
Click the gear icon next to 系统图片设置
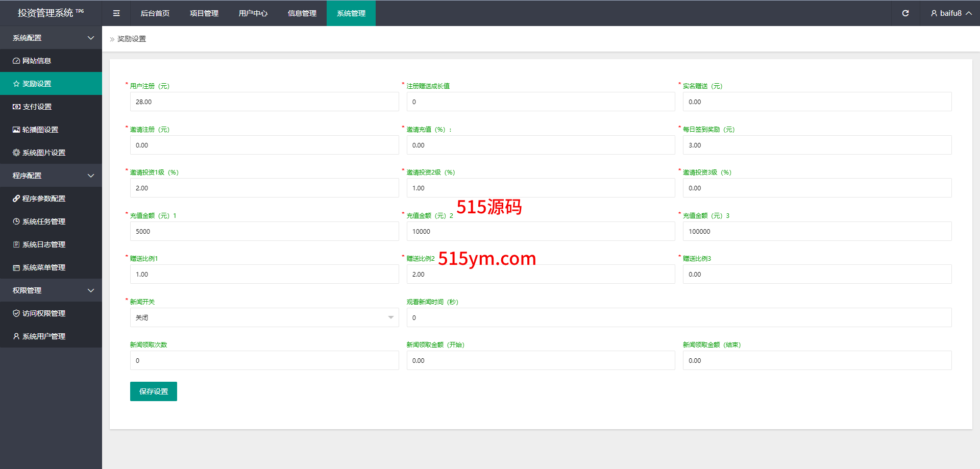pyautogui.click(x=16, y=153)
